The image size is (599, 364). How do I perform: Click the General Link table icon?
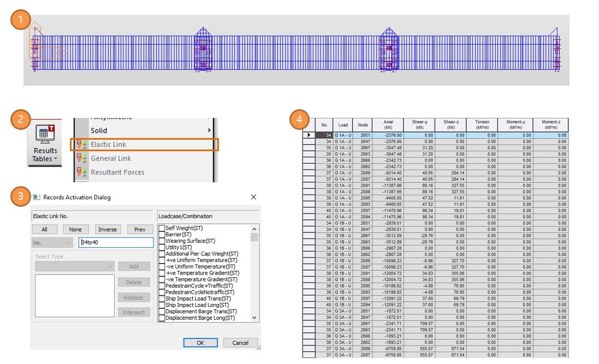[x=81, y=158]
